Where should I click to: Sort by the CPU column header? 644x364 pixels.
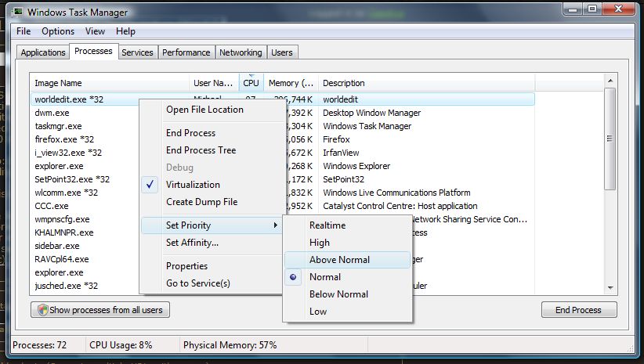click(x=251, y=83)
